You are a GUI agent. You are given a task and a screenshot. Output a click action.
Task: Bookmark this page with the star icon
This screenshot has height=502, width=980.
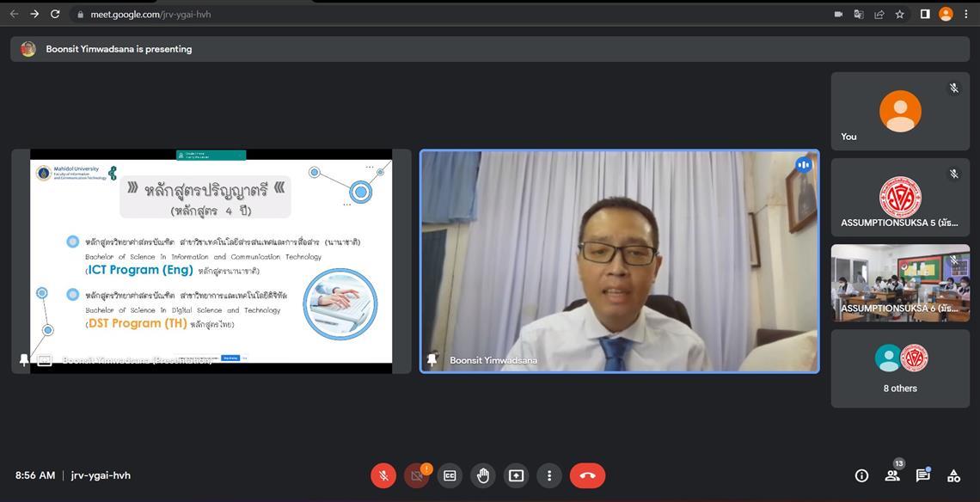900,14
